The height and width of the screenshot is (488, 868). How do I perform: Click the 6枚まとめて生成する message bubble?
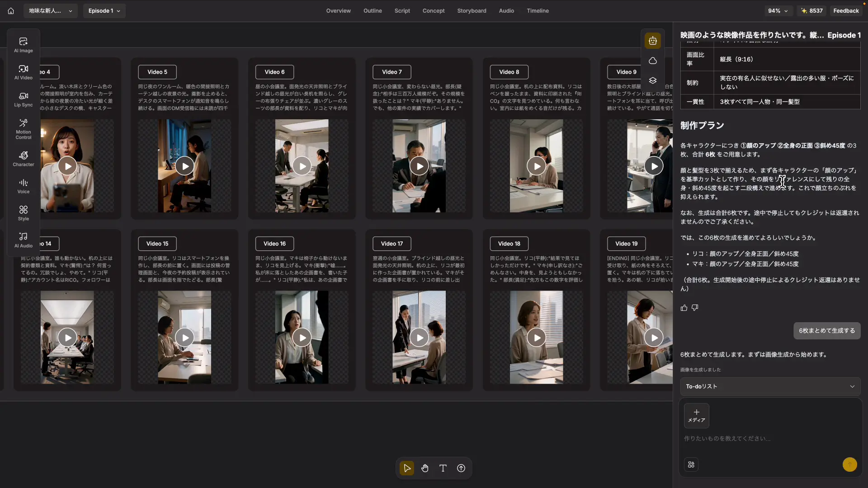[x=827, y=331]
